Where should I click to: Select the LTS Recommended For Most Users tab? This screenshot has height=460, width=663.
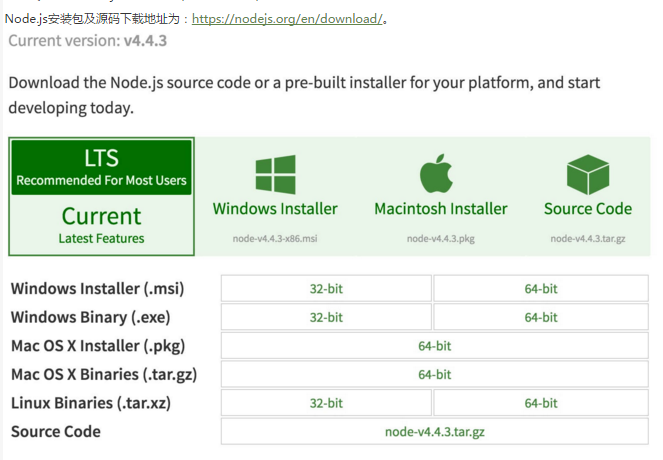click(x=101, y=167)
